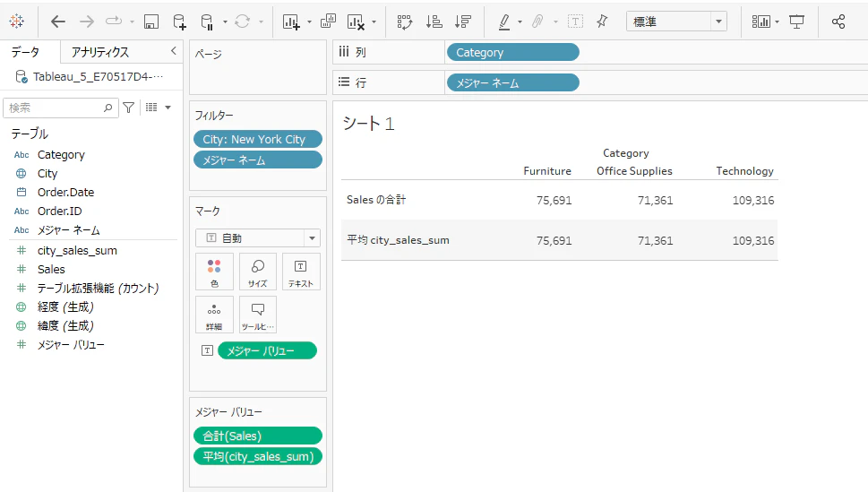
Task: Open Size card in Marks
Action: [x=257, y=272]
